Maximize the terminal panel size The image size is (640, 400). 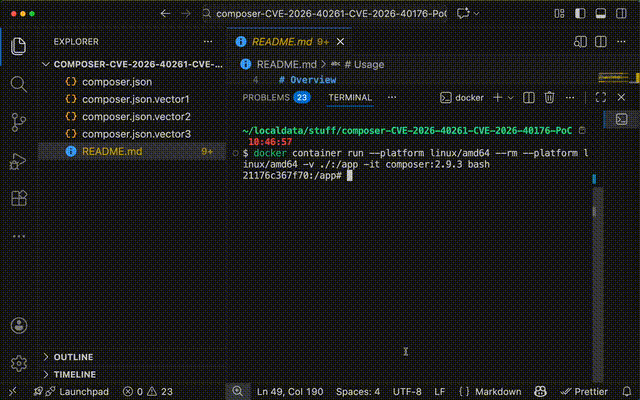(x=600, y=98)
